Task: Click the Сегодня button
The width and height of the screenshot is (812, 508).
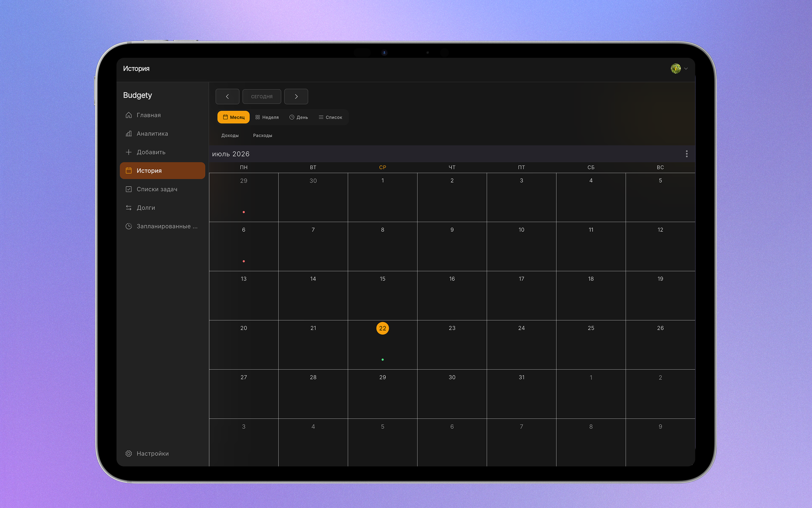Action: click(x=262, y=97)
